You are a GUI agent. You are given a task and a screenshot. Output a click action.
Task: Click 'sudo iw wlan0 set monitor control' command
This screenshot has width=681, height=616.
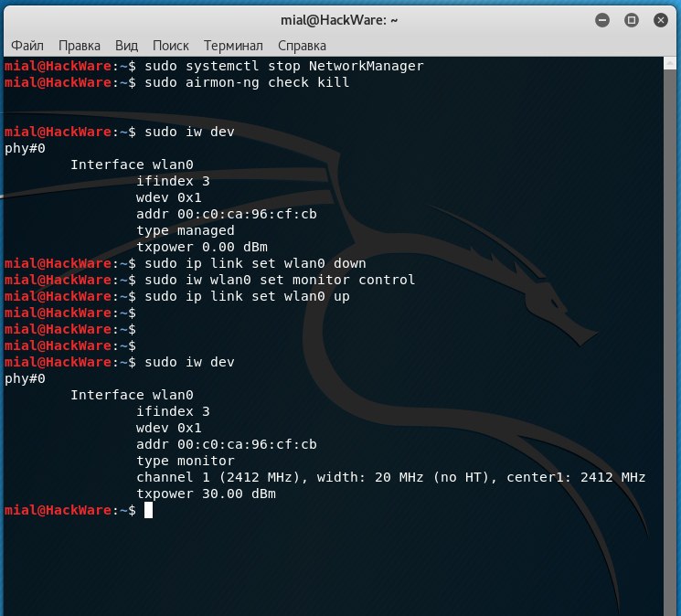tap(280, 280)
